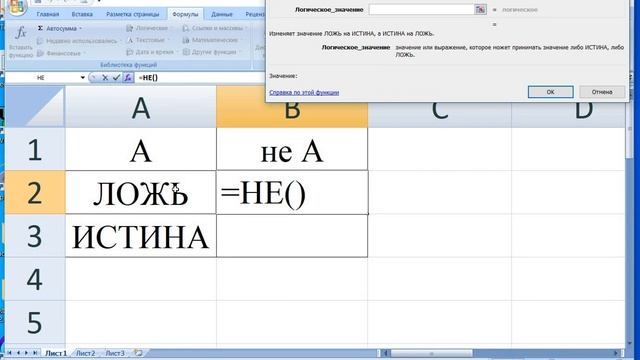The height and width of the screenshot is (360, 640).
Task: Click Автосумма dropdown arrow
Action: pyautogui.click(x=80, y=28)
